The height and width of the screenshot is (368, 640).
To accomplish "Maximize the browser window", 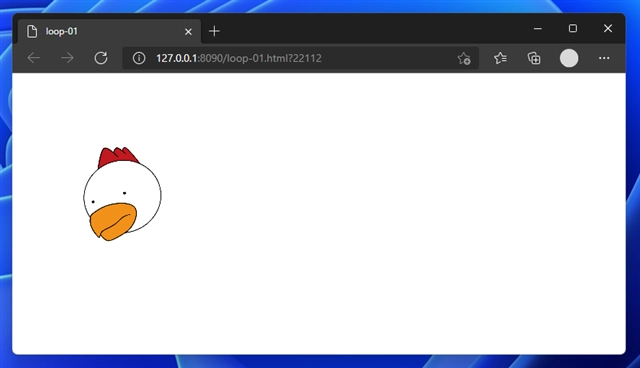I will click(x=573, y=28).
